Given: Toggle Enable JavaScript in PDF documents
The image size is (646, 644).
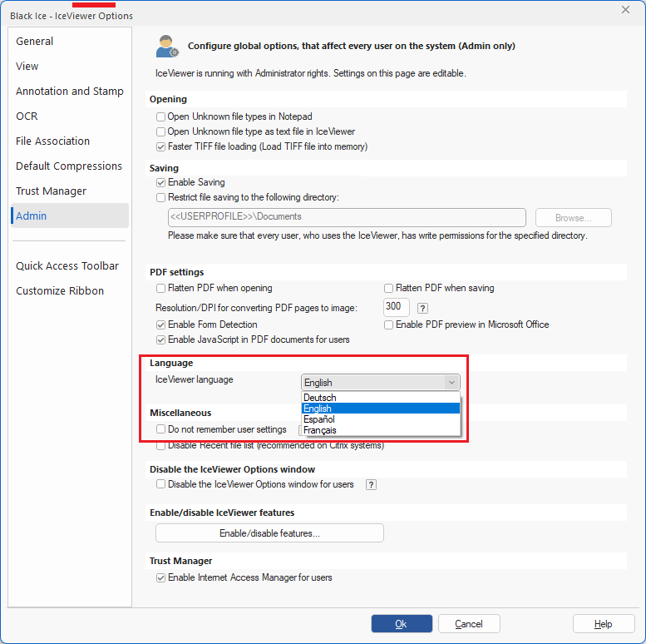Looking at the screenshot, I should 160,339.
